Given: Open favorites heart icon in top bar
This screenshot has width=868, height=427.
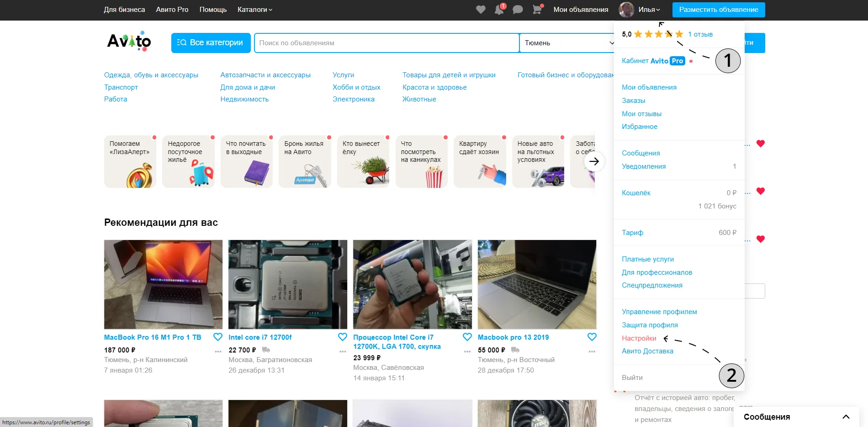Looking at the screenshot, I should point(481,10).
